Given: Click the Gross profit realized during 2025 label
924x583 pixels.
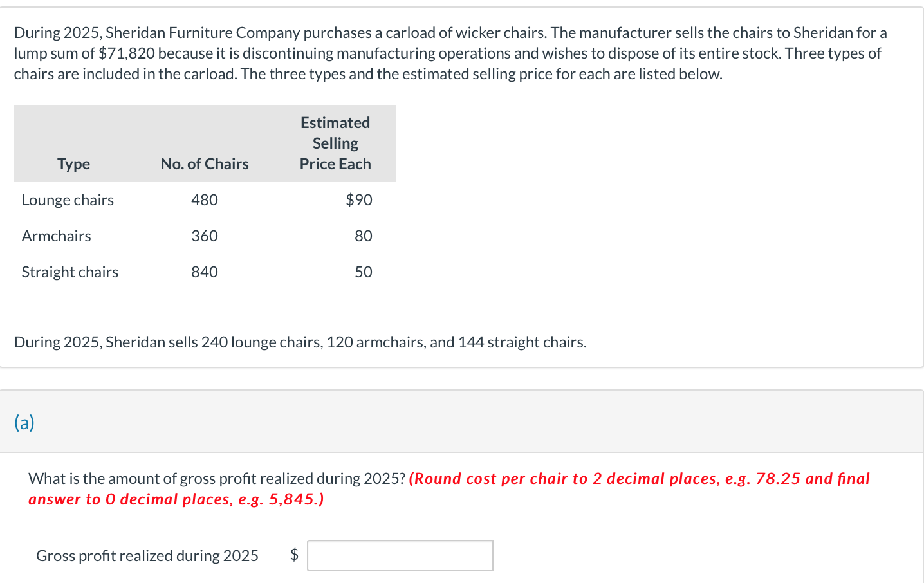Looking at the screenshot, I should pos(147,555).
